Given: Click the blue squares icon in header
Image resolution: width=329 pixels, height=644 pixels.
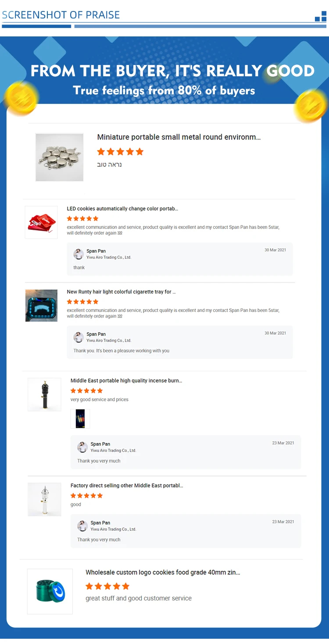Looking at the screenshot, I should point(321,16).
